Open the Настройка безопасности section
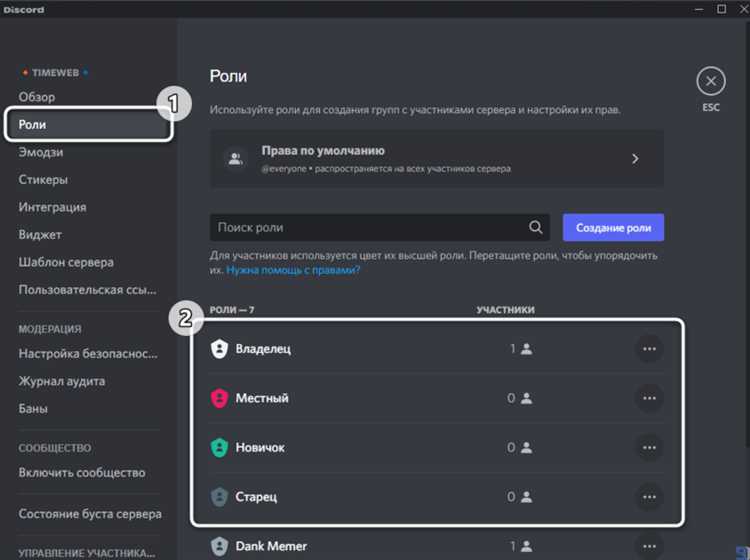750x560 pixels. (88, 354)
